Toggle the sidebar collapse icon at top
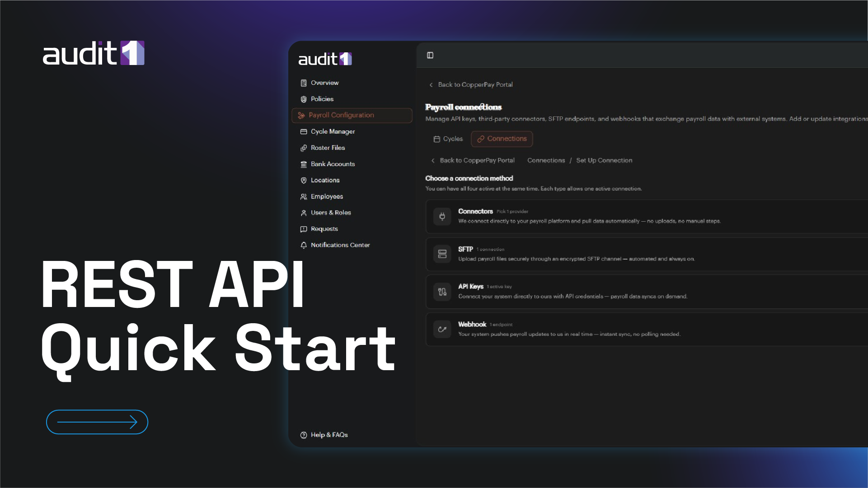Image resolution: width=868 pixels, height=488 pixels. 430,55
